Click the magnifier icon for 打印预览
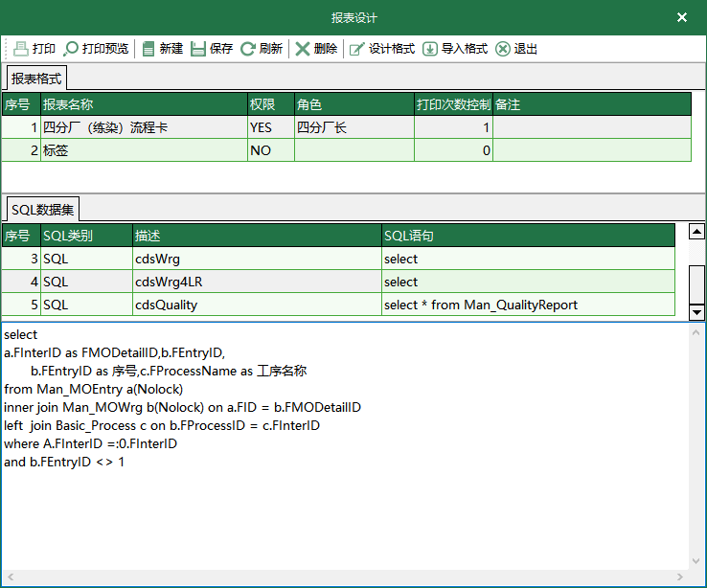This screenshot has height=588, width=707. tap(71, 49)
